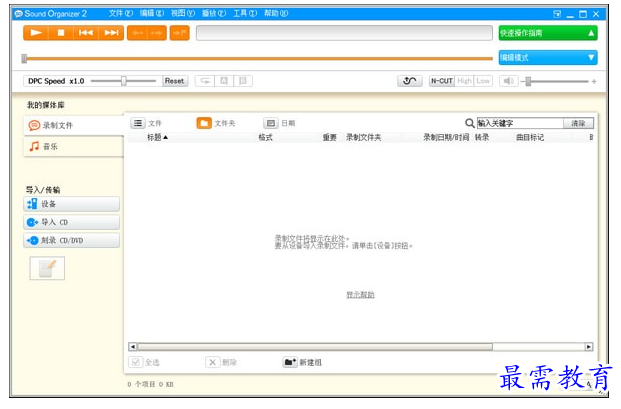Set noise cut level to High
This screenshot has height=409, width=621.
click(x=465, y=81)
